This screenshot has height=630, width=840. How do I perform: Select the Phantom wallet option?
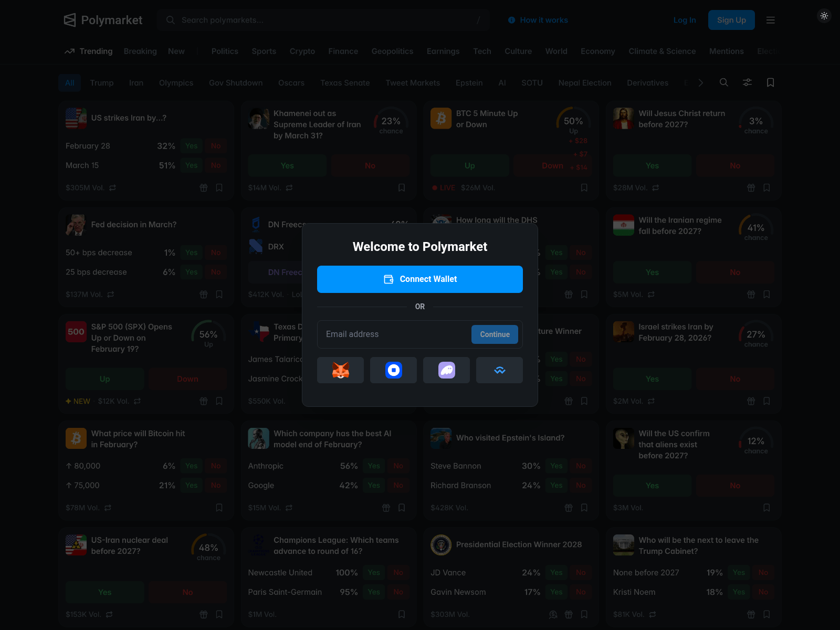[446, 370]
